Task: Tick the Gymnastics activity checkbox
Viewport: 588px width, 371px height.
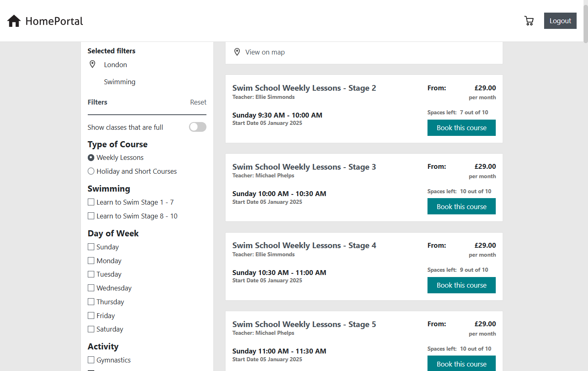Action: tap(91, 360)
